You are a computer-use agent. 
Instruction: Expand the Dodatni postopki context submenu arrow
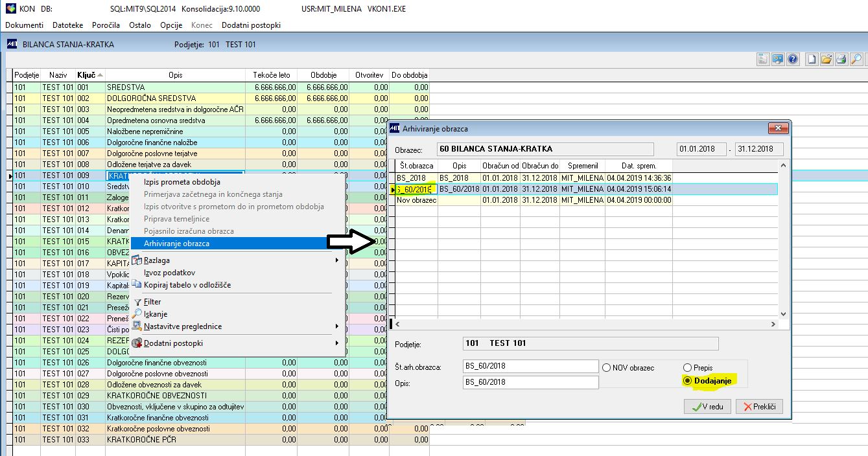point(336,343)
